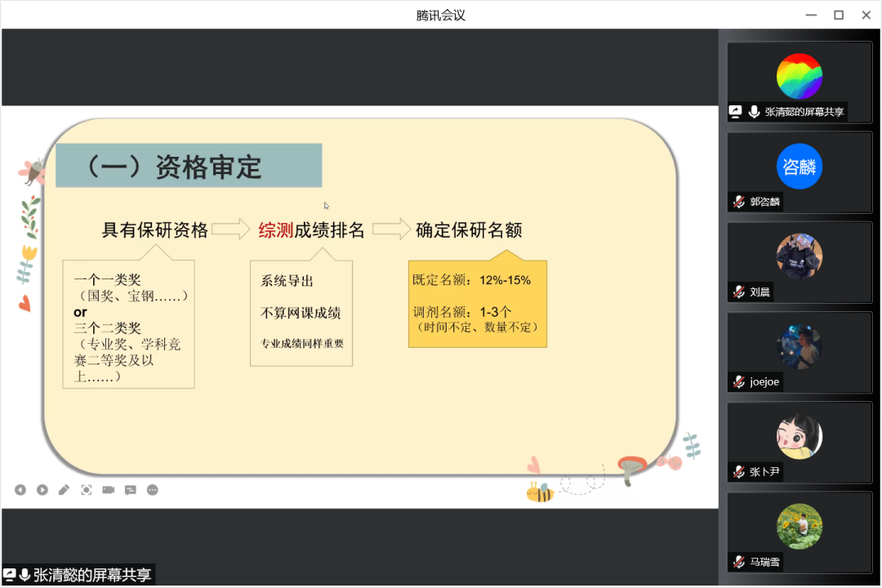Screen dimensions: 882x588
Task: Maximize the 腾讯会议 window
Action: click(x=838, y=15)
